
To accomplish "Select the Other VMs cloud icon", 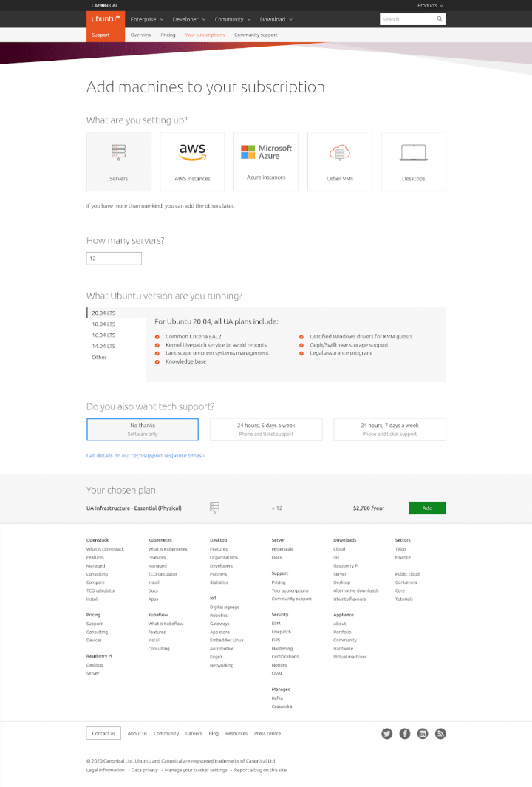I will point(340,152).
